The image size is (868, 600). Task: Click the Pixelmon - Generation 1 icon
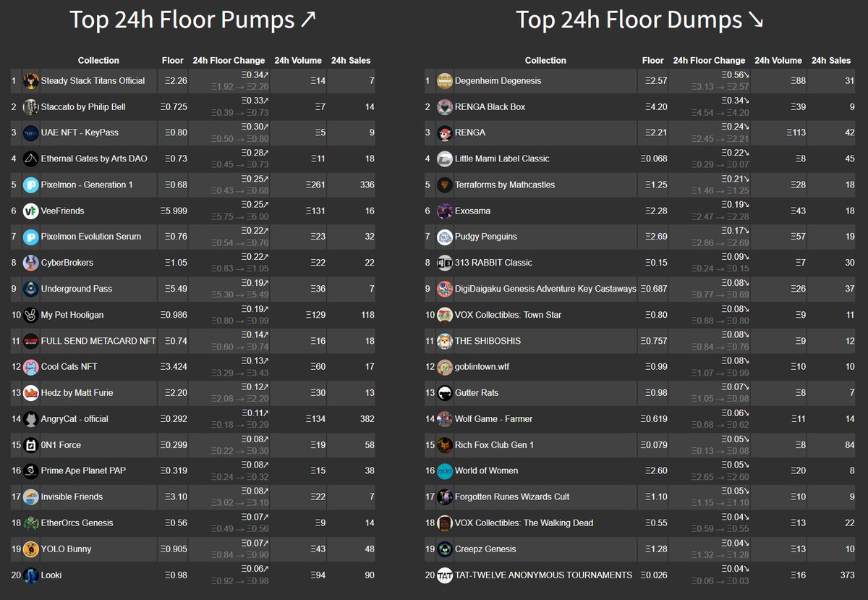30,185
